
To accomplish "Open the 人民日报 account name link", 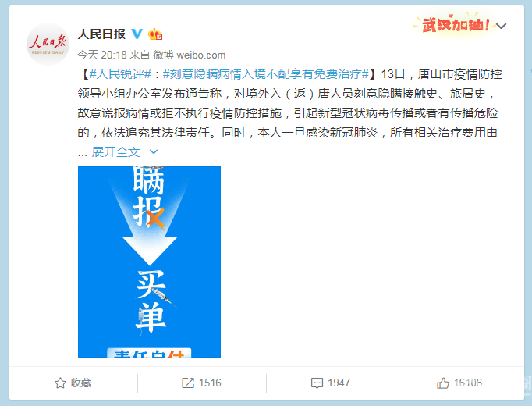I will [x=101, y=34].
